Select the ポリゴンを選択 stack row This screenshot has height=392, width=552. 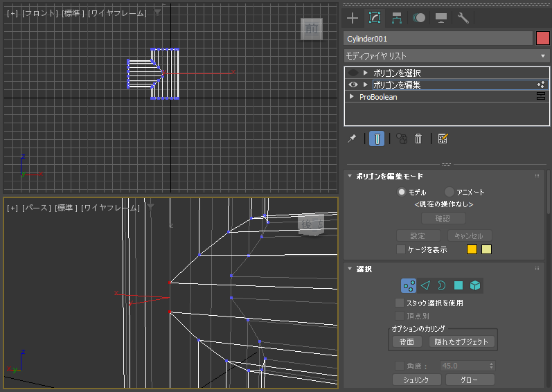point(447,73)
